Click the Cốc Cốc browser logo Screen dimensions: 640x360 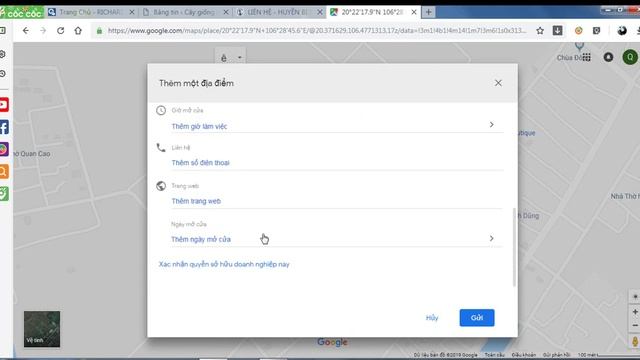tap(22, 13)
